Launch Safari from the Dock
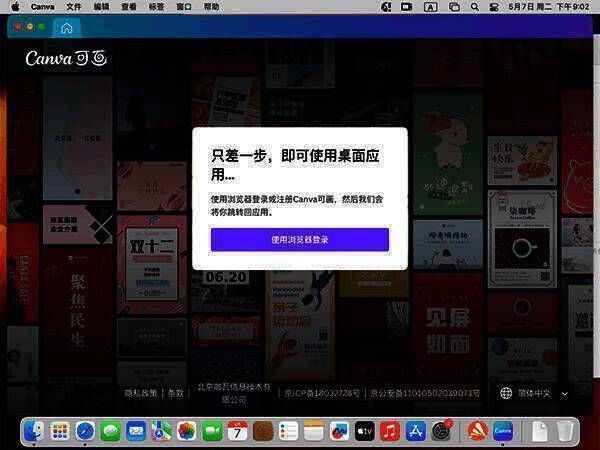The height and width of the screenshot is (450, 600). (x=85, y=431)
